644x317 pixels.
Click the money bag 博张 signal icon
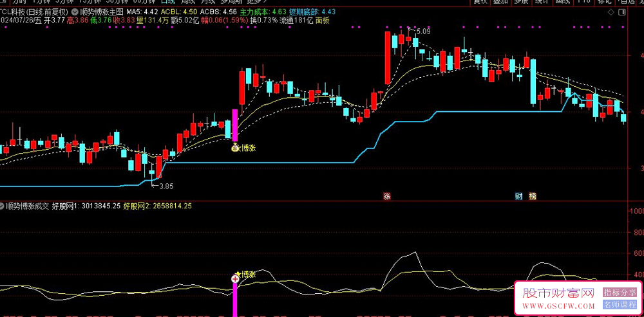(235, 148)
